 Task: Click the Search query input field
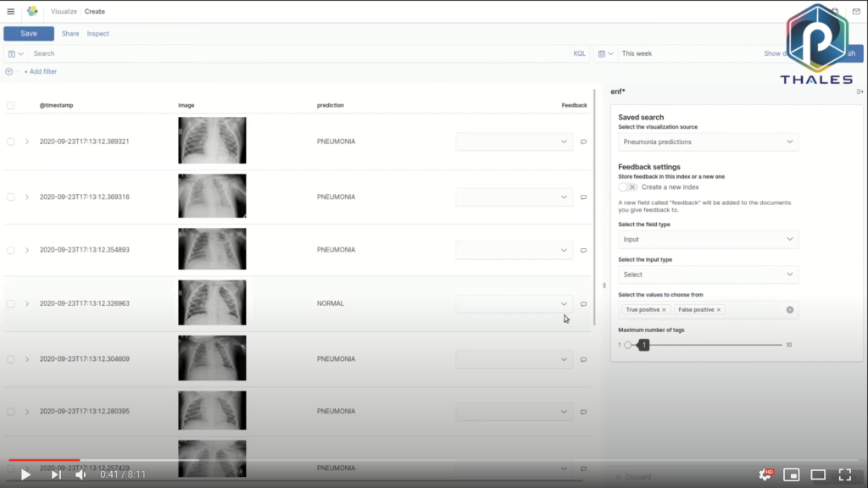299,53
